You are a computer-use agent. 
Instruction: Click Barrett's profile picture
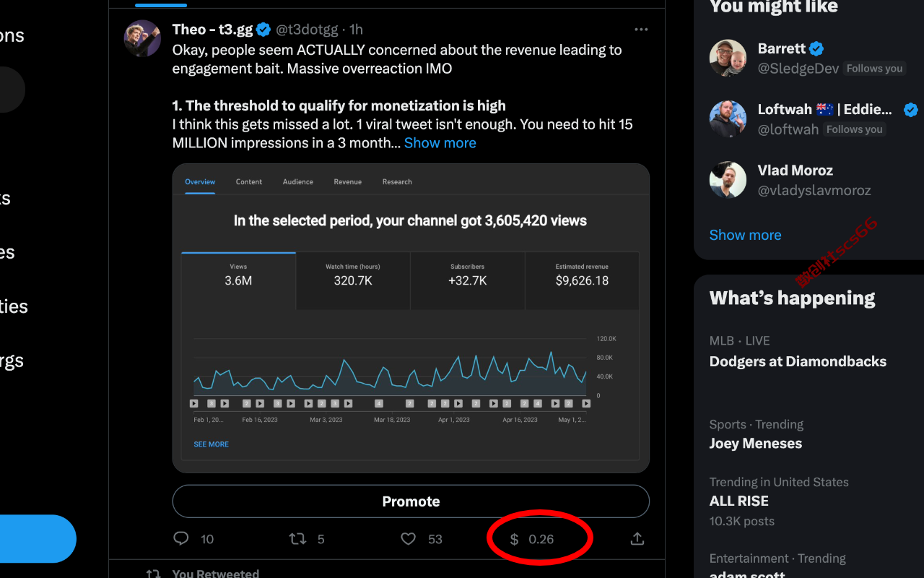(x=728, y=58)
